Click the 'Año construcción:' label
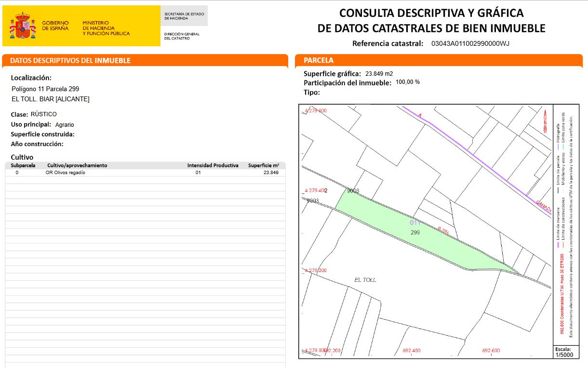Viewport: 588px width, 368px height. click(37, 144)
